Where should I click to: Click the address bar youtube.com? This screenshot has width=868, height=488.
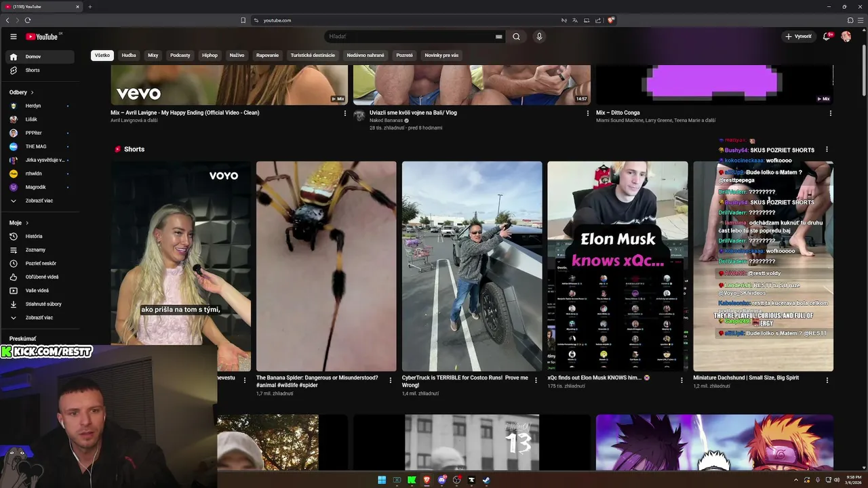point(277,20)
